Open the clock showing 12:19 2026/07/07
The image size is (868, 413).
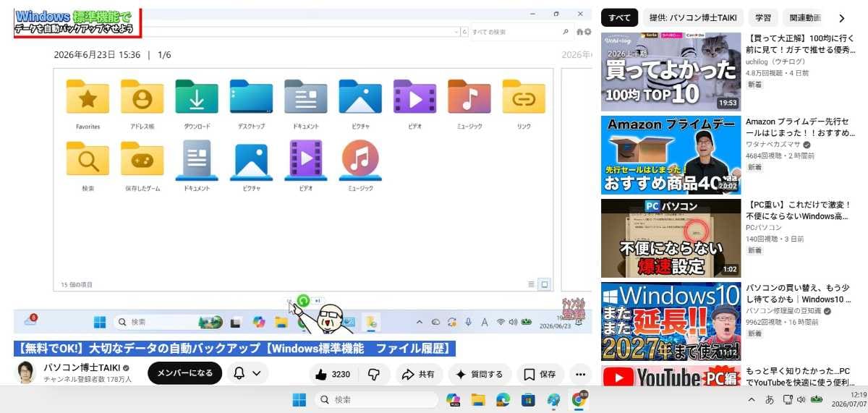851,399
